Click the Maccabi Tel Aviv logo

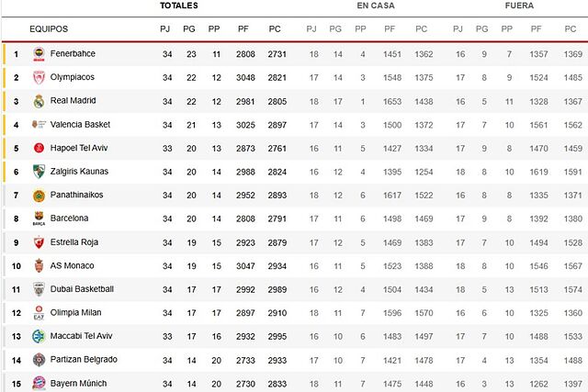click(39, 336)
